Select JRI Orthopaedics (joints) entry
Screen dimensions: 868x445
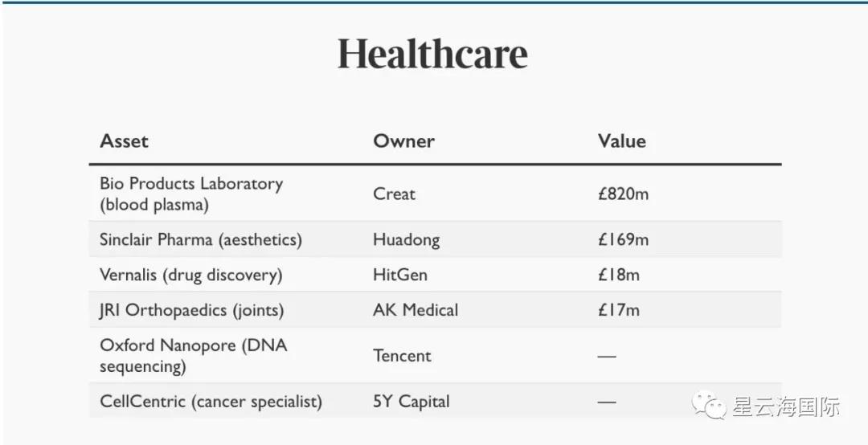[191, 310]
